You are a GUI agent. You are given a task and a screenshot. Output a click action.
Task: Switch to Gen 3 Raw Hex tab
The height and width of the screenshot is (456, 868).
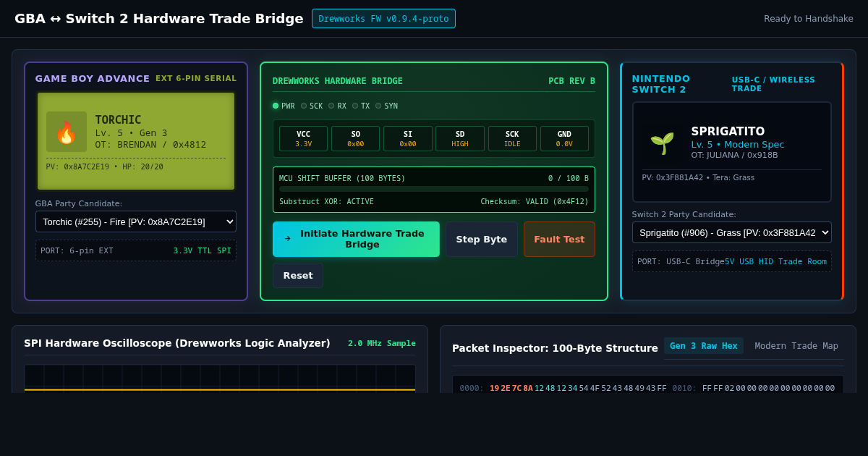(704, 346)
